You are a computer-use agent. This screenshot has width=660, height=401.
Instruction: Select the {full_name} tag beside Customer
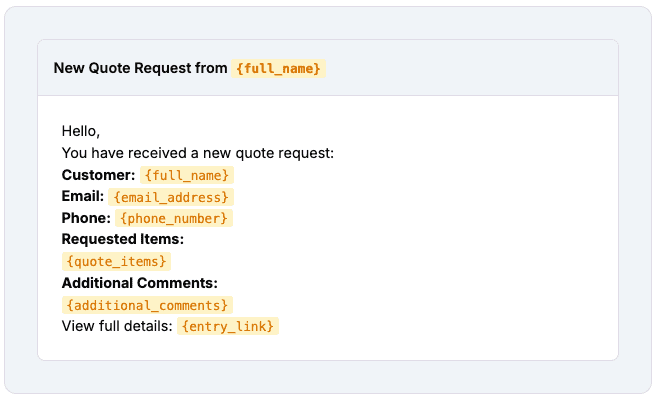pyautogui.click(x=187, y=175)
